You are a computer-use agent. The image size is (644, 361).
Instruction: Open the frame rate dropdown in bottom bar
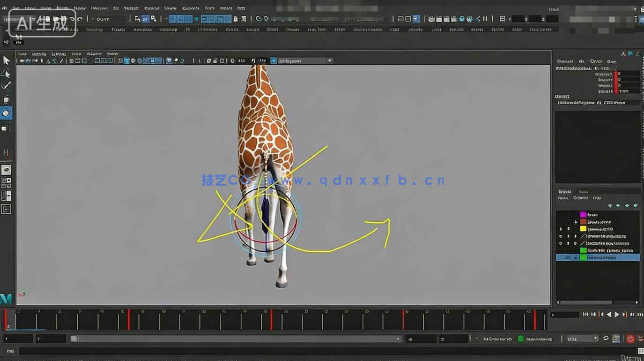[582, 338]
